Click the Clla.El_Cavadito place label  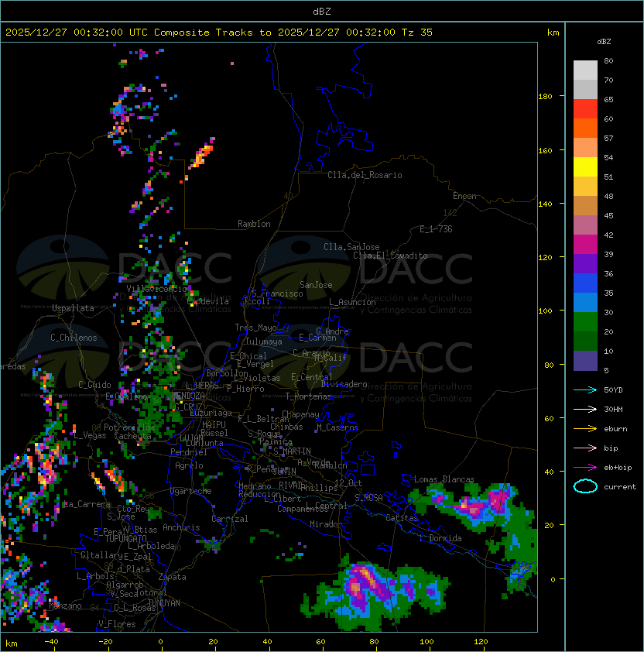(390, 256)
